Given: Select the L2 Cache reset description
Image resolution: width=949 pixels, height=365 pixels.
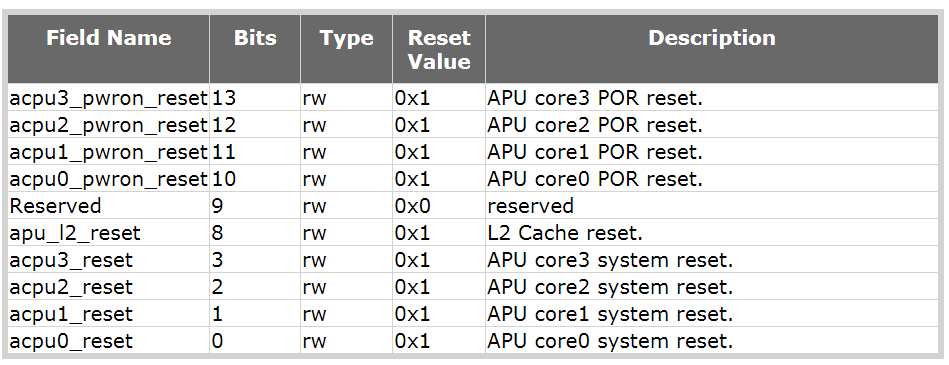Looking at the screenshot, I should click(x=565, y=233).
